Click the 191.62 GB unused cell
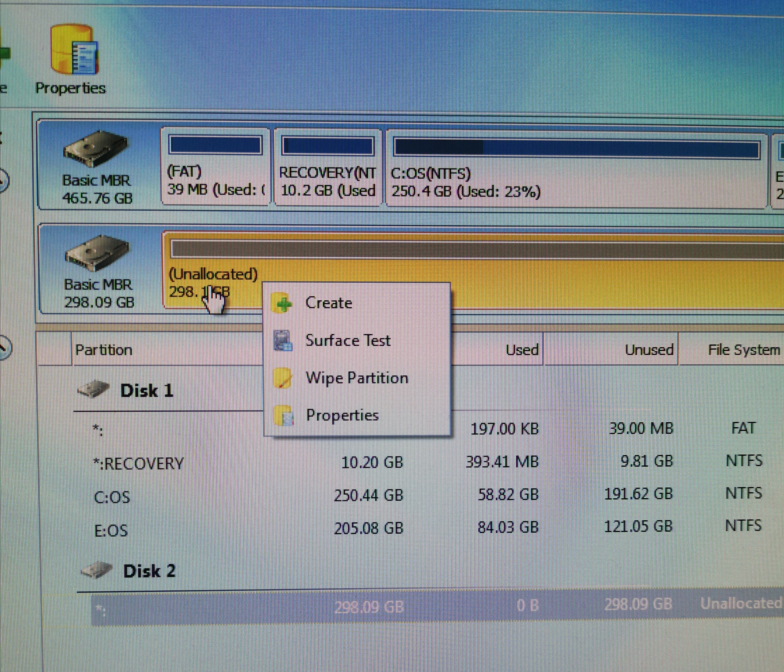This screenshot has height=672, width=784. [638, 494]
